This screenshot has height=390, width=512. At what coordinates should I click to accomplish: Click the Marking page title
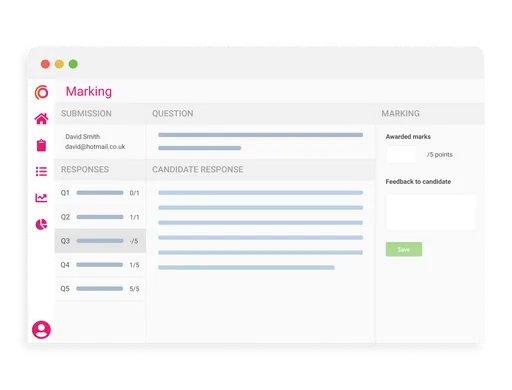coord(89,91)
